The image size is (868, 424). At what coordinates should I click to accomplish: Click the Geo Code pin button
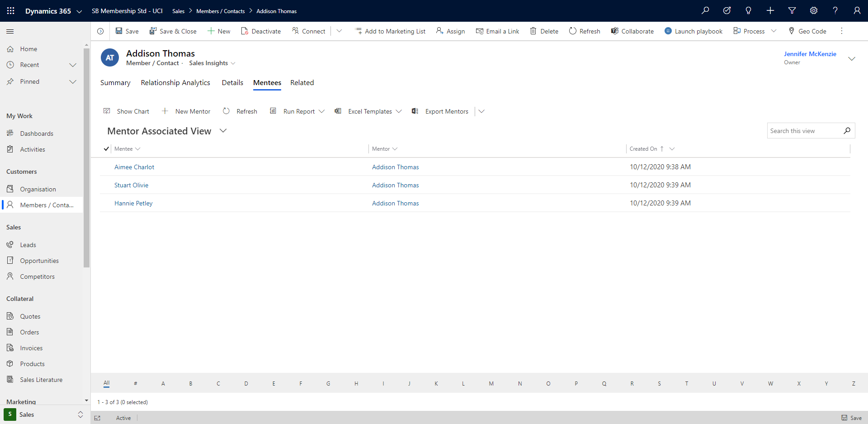coord(807,31)
